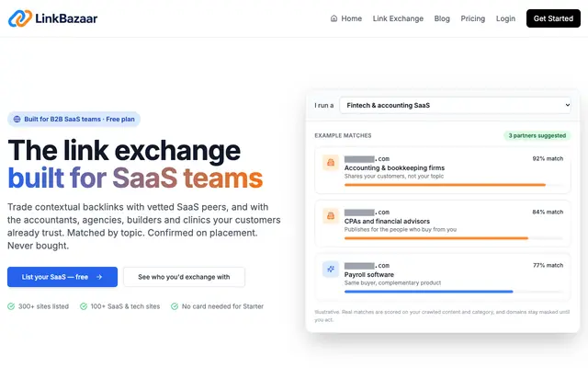Click 'built for SaaS teams' gradient headline
Image resolution: width=588 pixels, height=368 pixels.
135,178
